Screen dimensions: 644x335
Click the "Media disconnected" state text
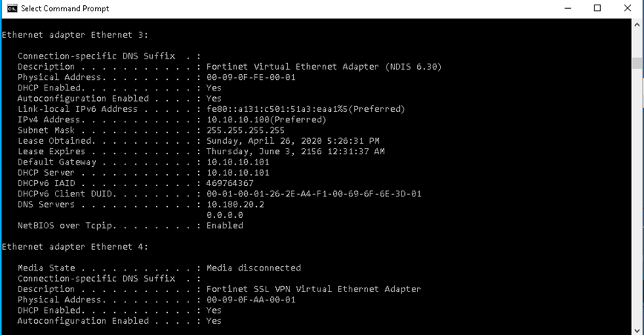coord(253,268)
